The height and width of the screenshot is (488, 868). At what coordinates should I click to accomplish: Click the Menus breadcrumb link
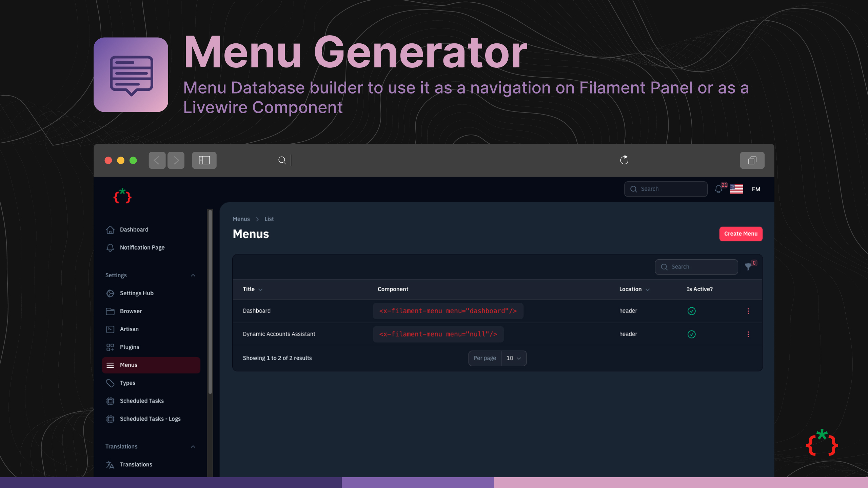click(x=241, y=219)
